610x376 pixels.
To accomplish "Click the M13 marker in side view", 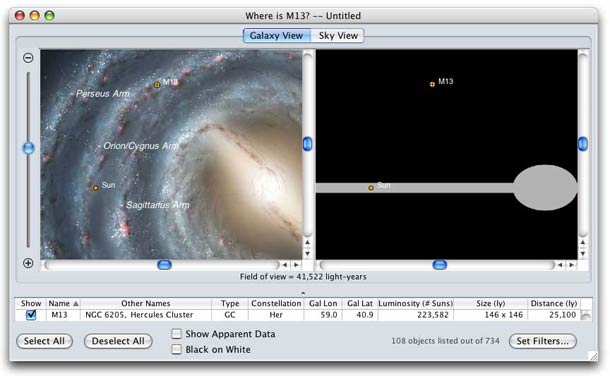I will [x=432, y=84].
